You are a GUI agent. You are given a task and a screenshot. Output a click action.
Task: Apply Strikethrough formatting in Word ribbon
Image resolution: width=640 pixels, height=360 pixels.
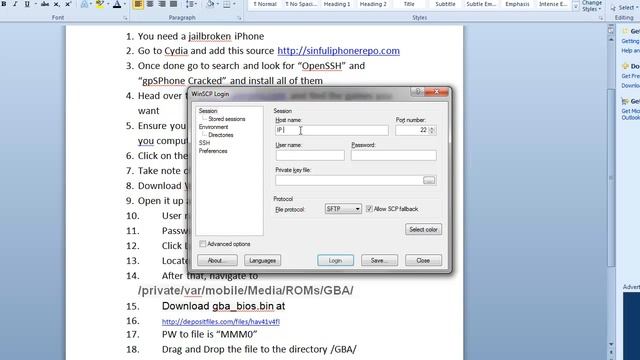click(x=45, y=4)
